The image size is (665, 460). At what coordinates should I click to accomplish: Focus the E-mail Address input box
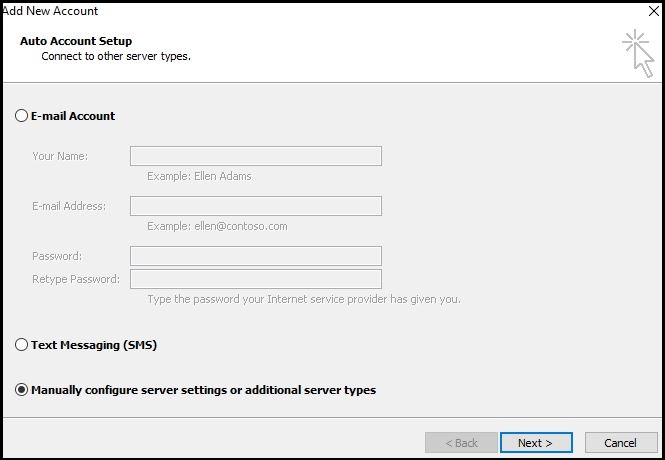pos(256,206)
